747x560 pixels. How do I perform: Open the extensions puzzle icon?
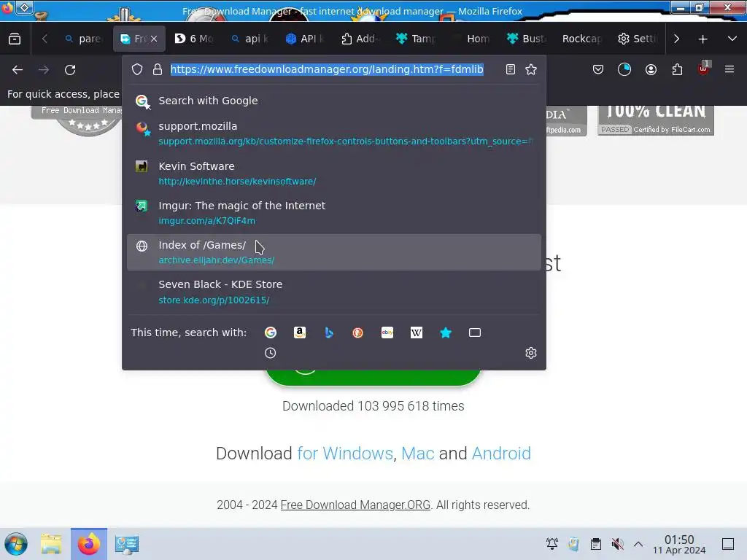pos(677,70)
